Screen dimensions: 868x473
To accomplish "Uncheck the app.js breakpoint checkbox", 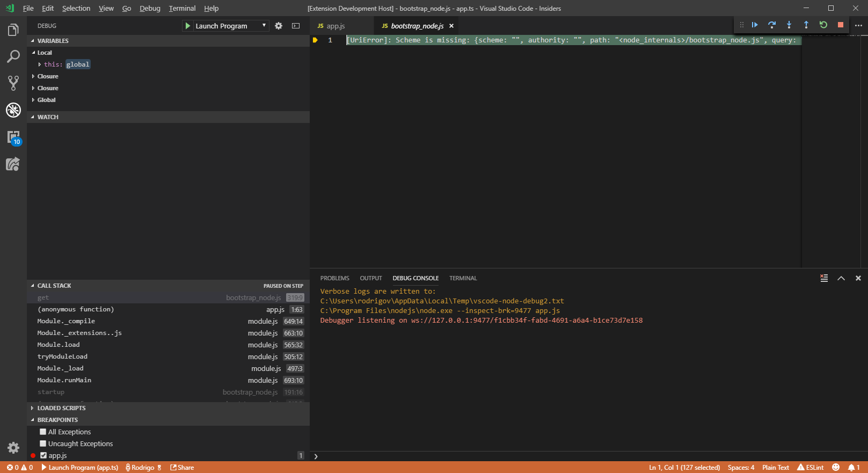I will coord(43,455).
